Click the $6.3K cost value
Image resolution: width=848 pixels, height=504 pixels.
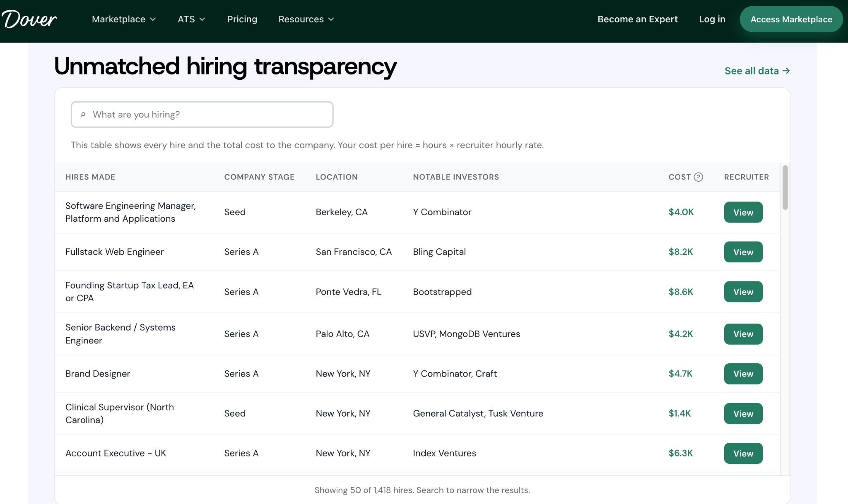[681, 453]
